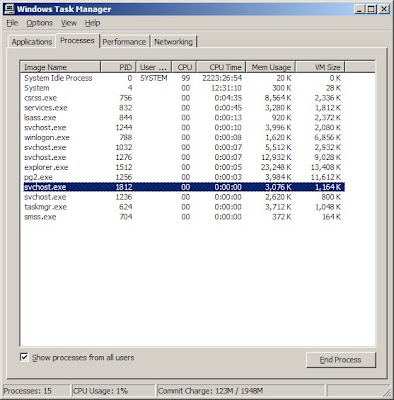394x400 pixels.
Task: Select the winlogon.exe process
Action: click(x=182, y=138)
